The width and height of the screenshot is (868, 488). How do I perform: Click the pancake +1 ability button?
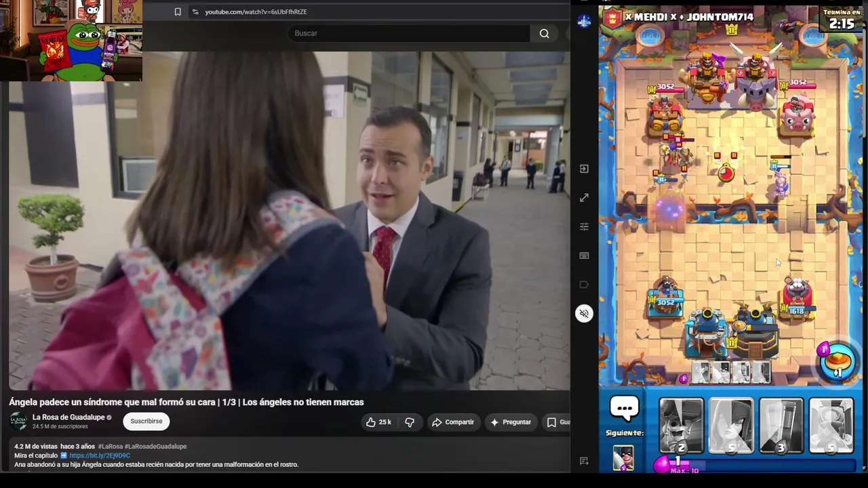[838, 361]
